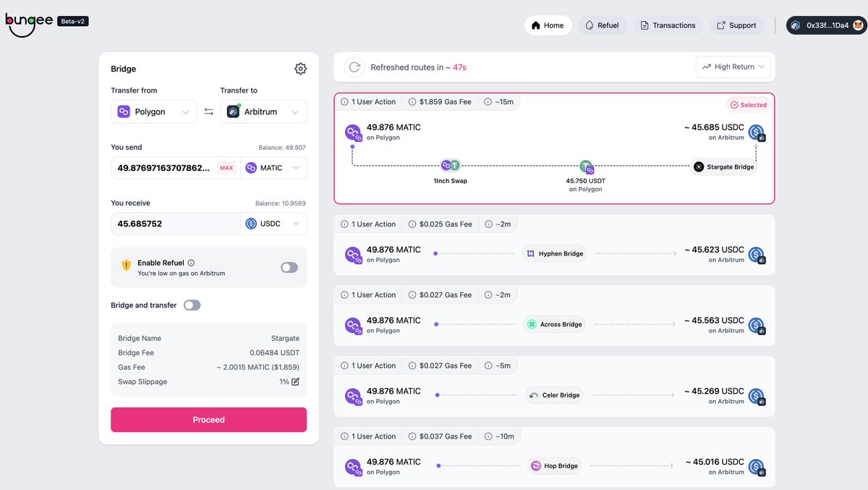The height and width of the screenshot is (490, 868).
Task: Click the Balance: 10.9569 text
Action: tap(281, 203)
